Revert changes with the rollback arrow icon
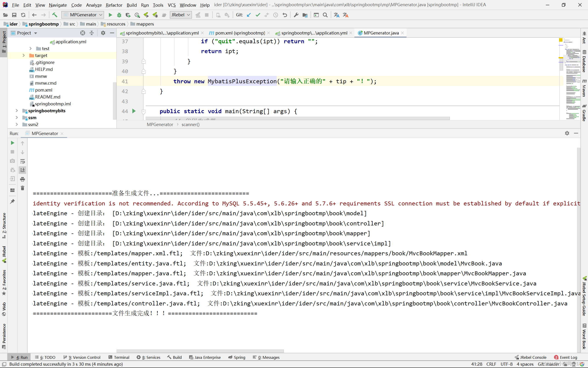 tap(285, 15)
